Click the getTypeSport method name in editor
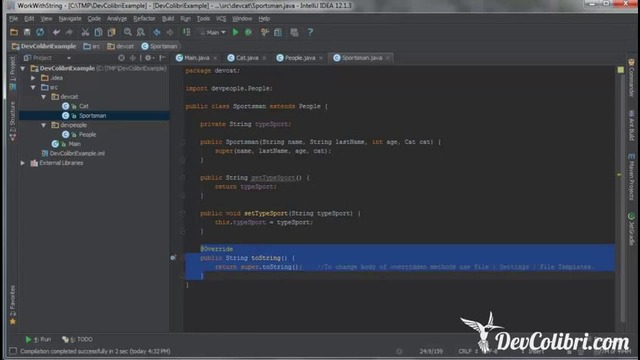The width and height of the screenshot is (640, 360). (273, 178)
